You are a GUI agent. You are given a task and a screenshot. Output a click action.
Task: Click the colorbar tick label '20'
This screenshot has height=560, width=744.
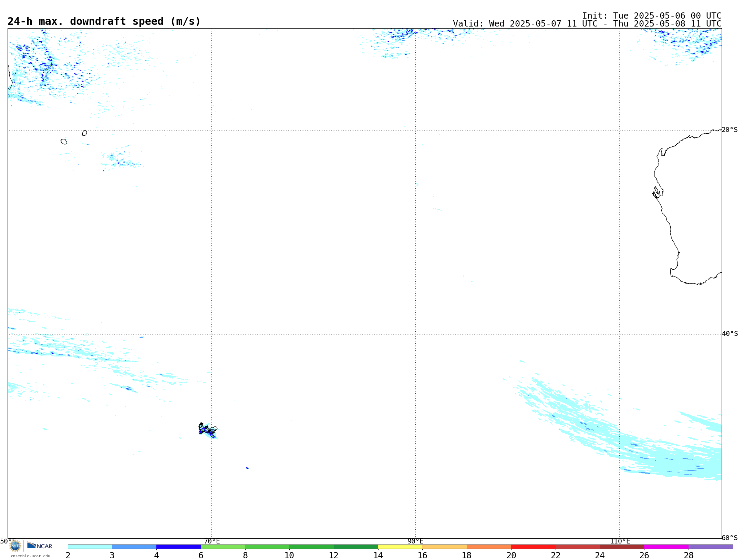click(x=511, y=555)
